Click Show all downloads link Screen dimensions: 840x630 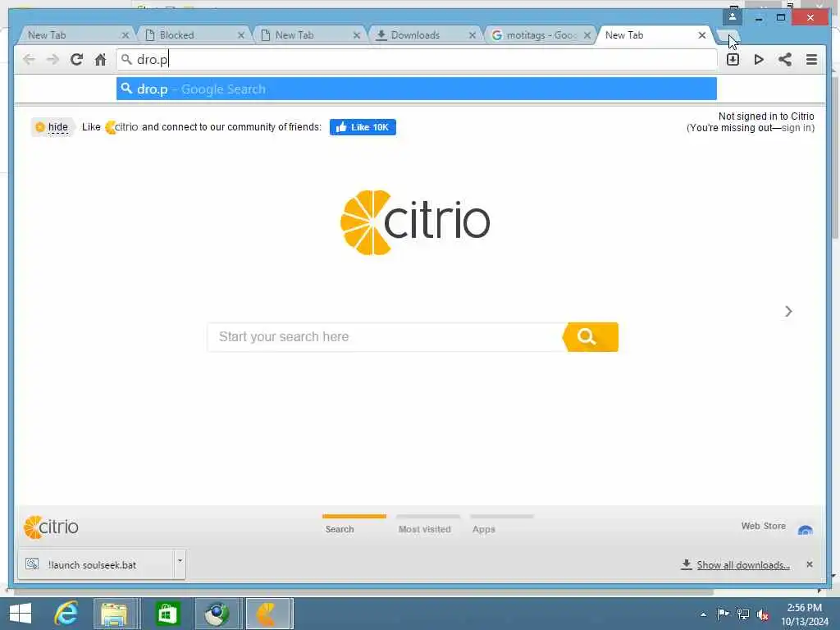743,565
